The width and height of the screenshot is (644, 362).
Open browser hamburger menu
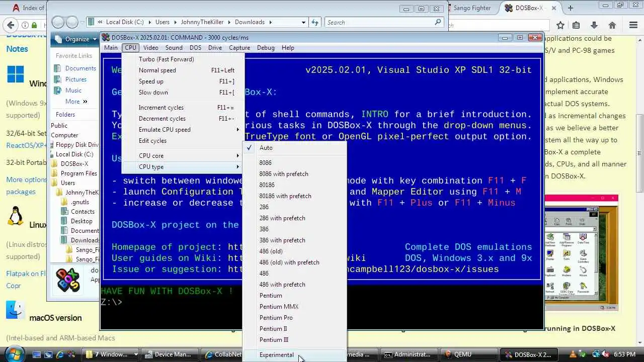[x=633, y=25]
